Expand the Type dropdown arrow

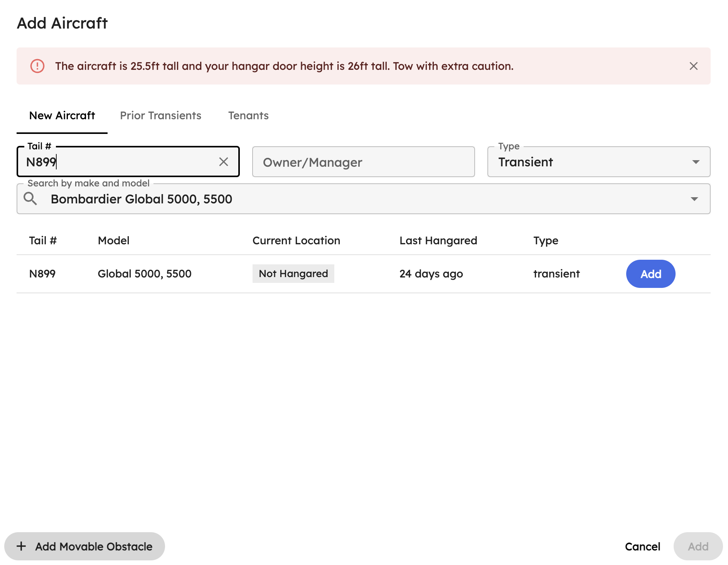(696, 162)
